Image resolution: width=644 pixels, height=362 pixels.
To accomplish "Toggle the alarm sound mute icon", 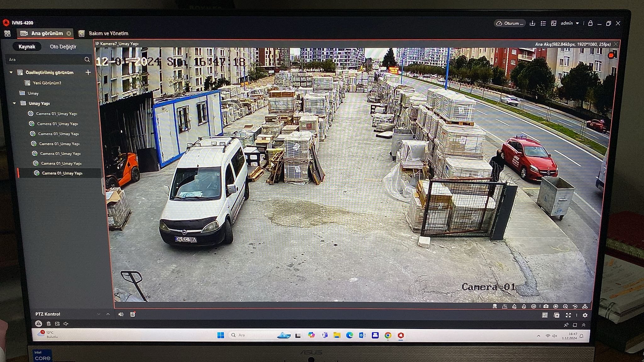I will (66, 324).
